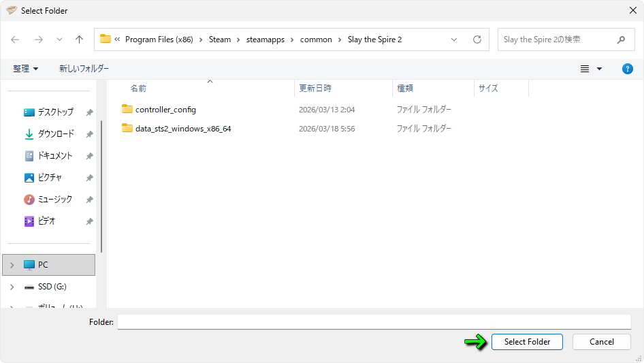Open ダウンロード in quick access
644x363 pixels.
click(x=55, y=134)
